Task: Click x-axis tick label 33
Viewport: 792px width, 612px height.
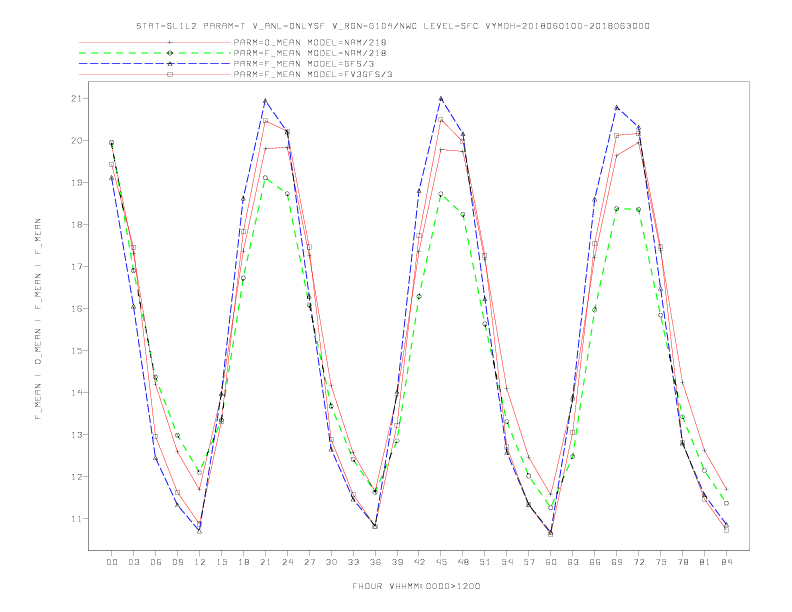Action: 353,562
